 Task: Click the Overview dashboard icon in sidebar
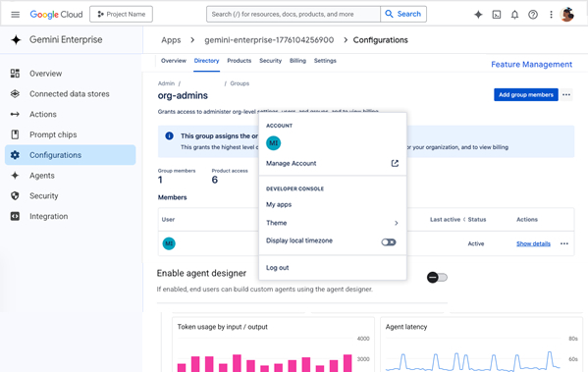(x=15, y=74)
